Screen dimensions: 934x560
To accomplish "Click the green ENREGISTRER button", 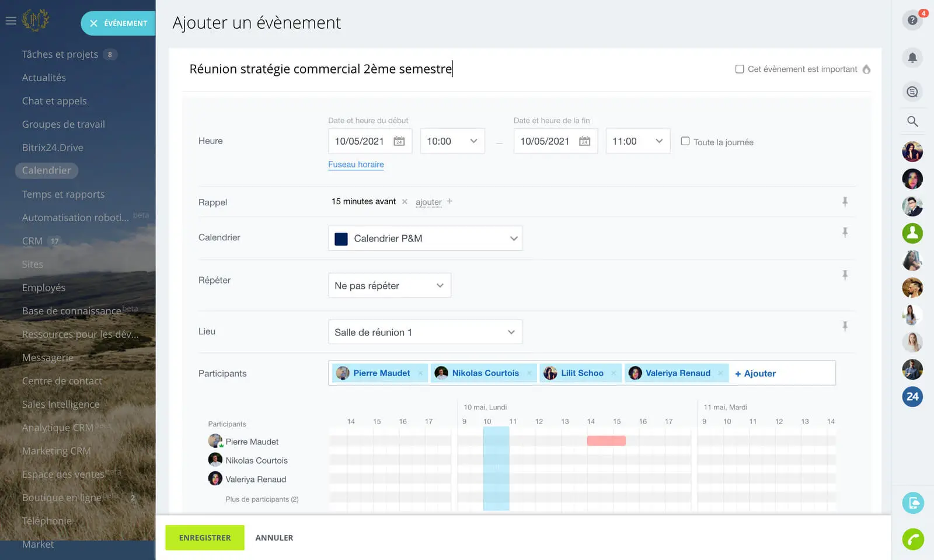I will [x=204, y=538].
